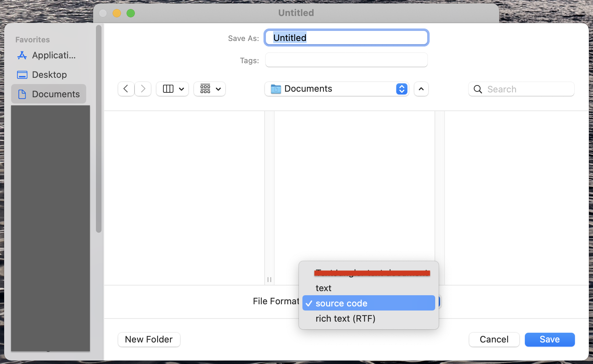
Task: Select the Desktop sidebar item
Action: [x=49, y=75]
